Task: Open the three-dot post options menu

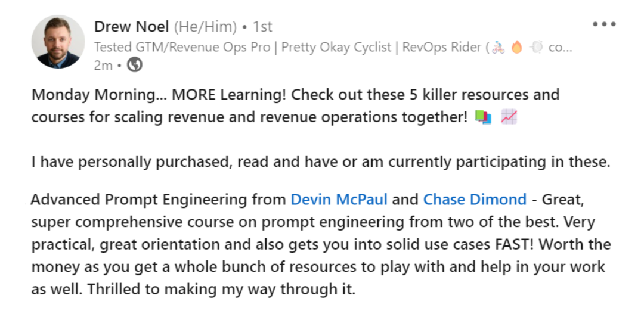Action: click(604, 24)
